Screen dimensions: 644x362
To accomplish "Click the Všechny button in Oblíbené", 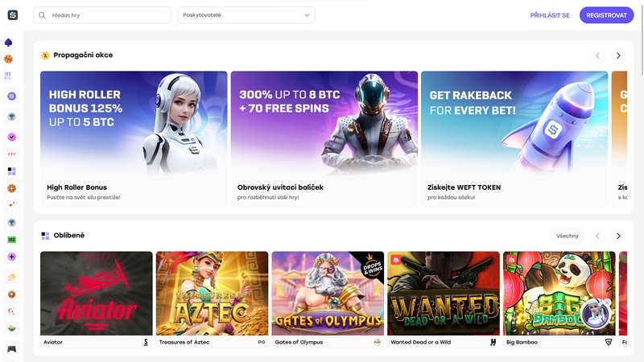I will coord(568,236).
